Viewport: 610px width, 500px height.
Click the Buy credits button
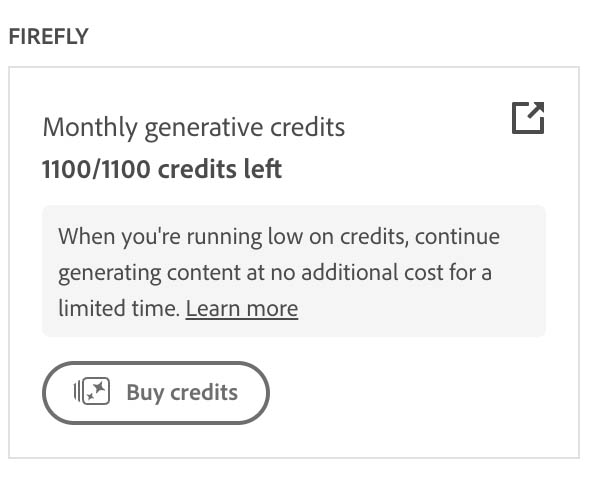click(x=156, y=393)
